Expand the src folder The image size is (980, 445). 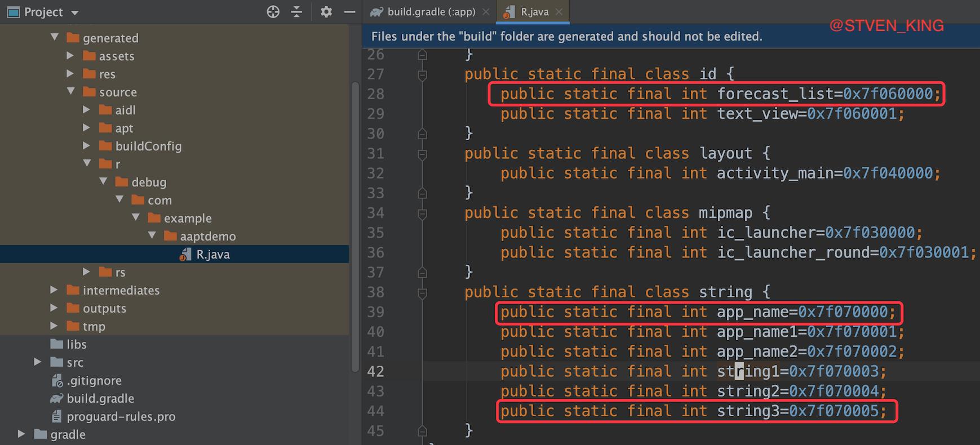pyautogui.click(x=38, y=362)
